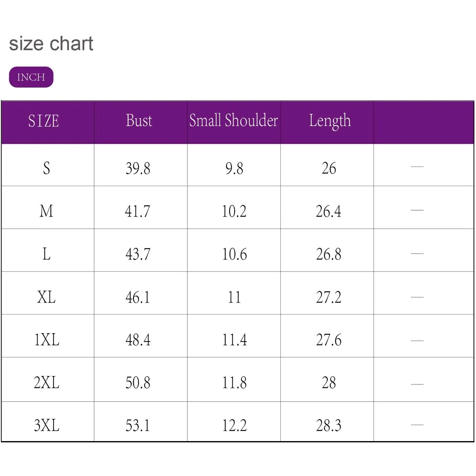The width and height of the screenshot is (476, 476).
Task: Click bust value 50.8 for size 2XL
Action: pyautogui.click(x=138, y=383)
